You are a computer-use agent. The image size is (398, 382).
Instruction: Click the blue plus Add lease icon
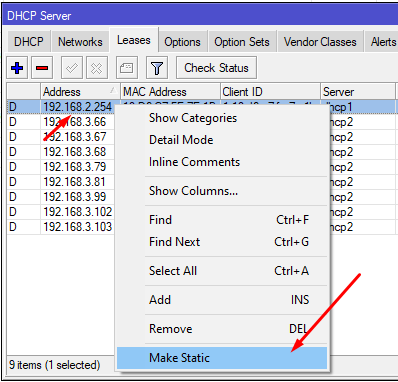pyautogui.click(x=17, y=68)
